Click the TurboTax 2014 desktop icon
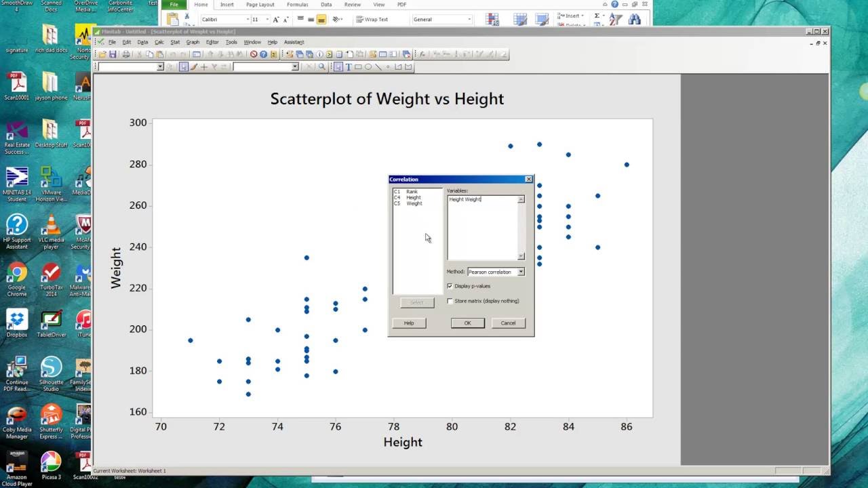 (51, 280)
